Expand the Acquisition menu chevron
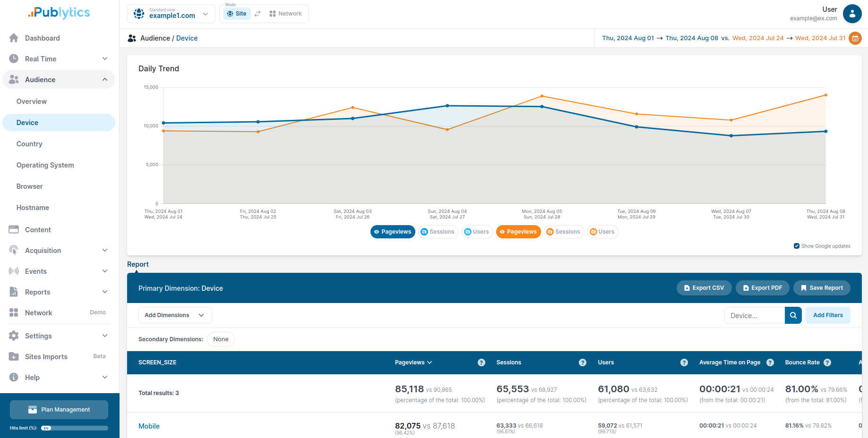868x438 pixels. (x=105, y=250)
